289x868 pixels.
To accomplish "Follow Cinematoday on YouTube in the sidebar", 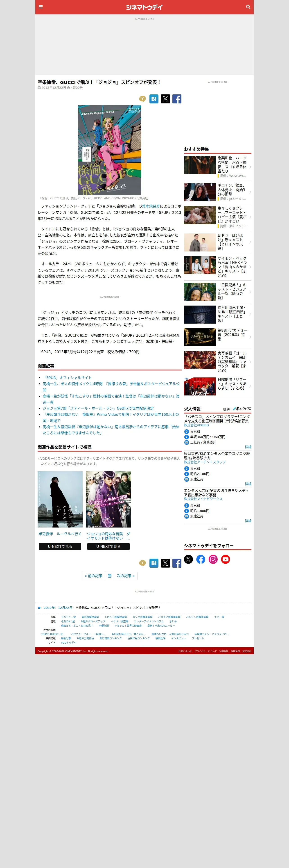I will tap(225, 559).
